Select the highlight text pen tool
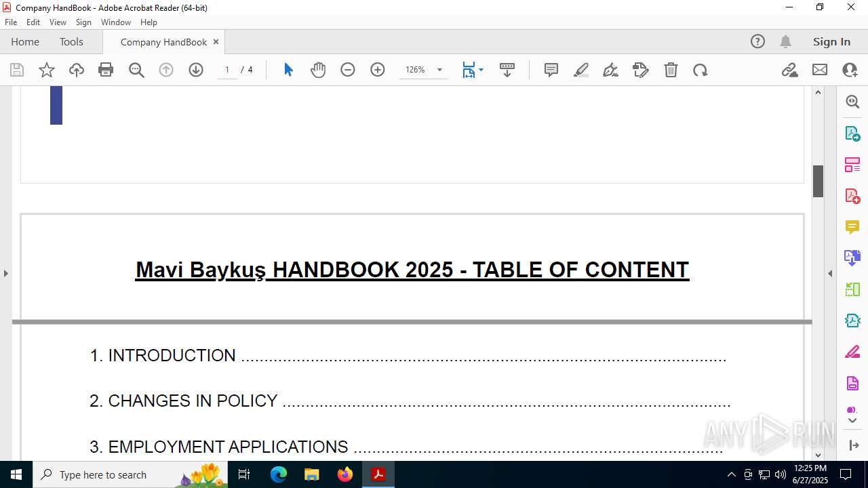 point(581,70)
